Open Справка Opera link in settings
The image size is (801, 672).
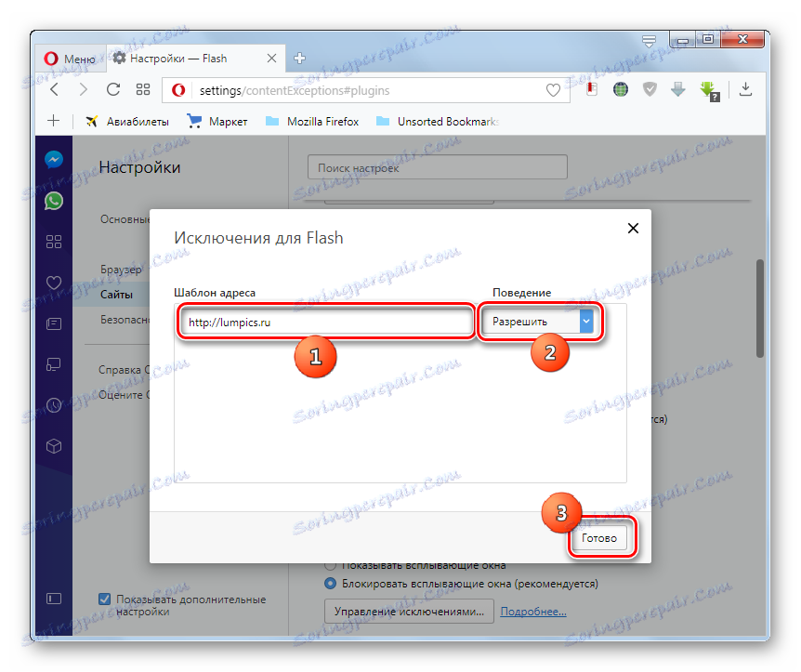tap(125, 370)
